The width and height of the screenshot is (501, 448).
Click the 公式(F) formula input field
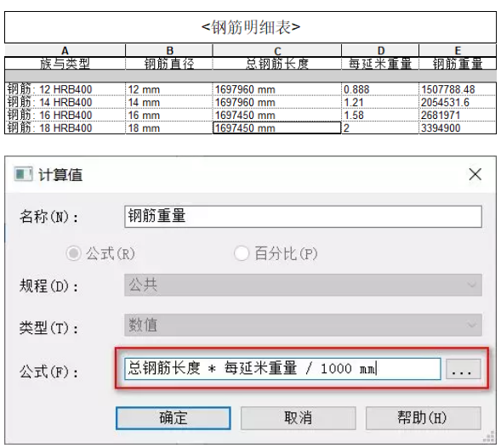(x=282, y=369)
